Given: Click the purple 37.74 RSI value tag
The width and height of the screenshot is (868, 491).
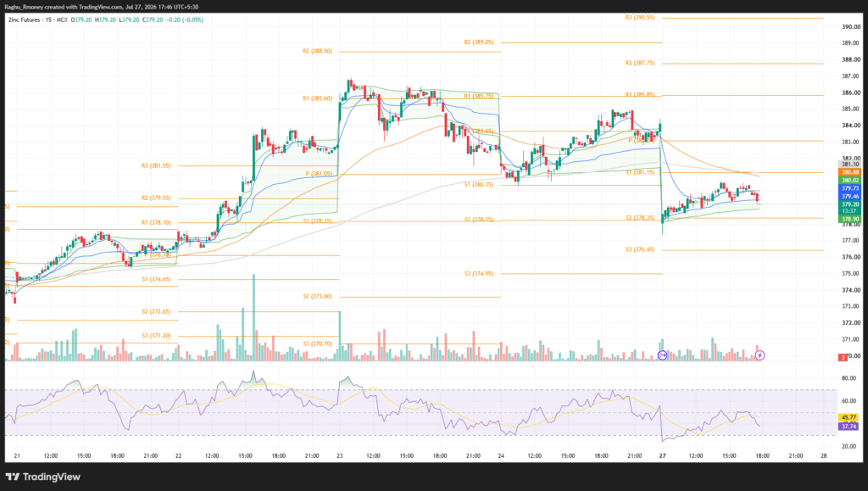Looking at the screenshot, I should pos(848,427).
